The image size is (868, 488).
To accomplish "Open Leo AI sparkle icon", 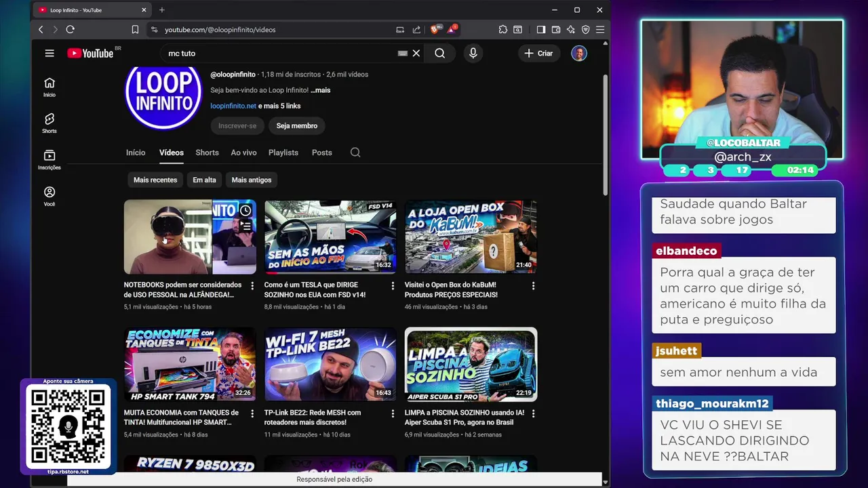I will [571, 29].
